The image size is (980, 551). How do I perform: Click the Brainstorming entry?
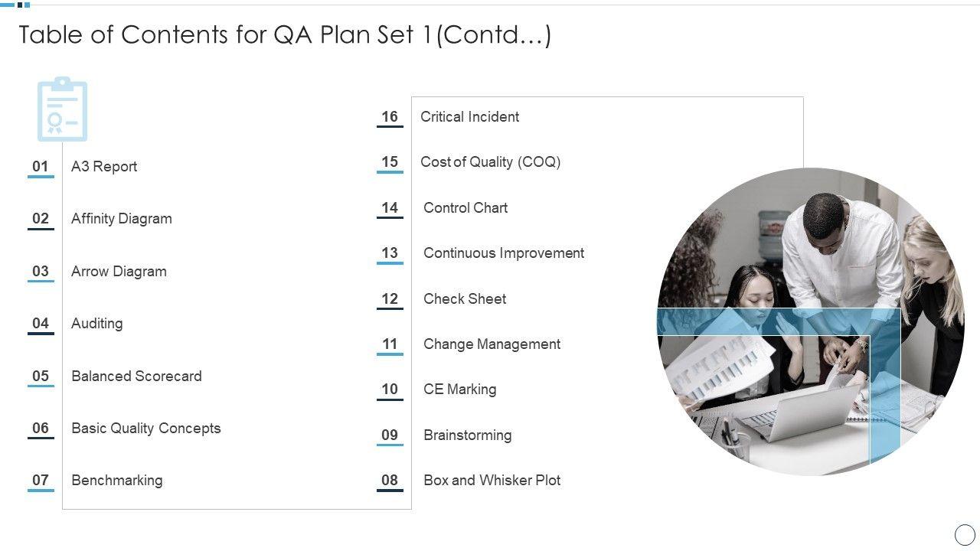(467, 435)
